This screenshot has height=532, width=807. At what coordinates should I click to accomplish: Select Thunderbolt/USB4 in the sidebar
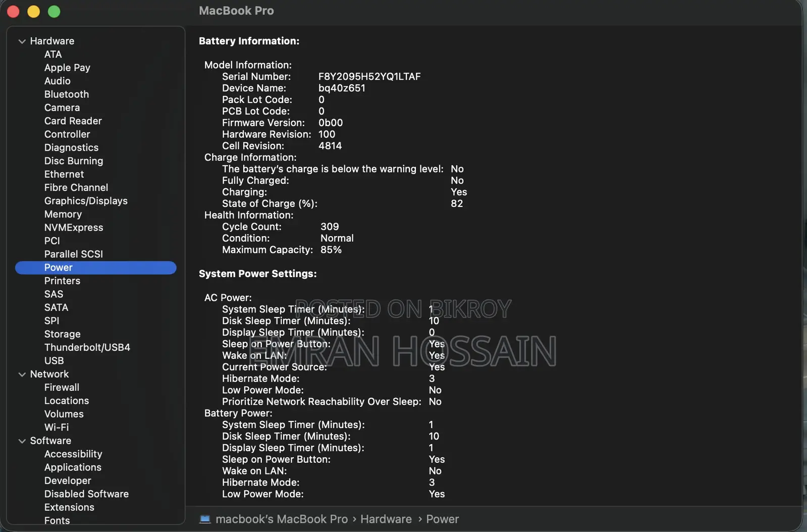tap(87, 347)
